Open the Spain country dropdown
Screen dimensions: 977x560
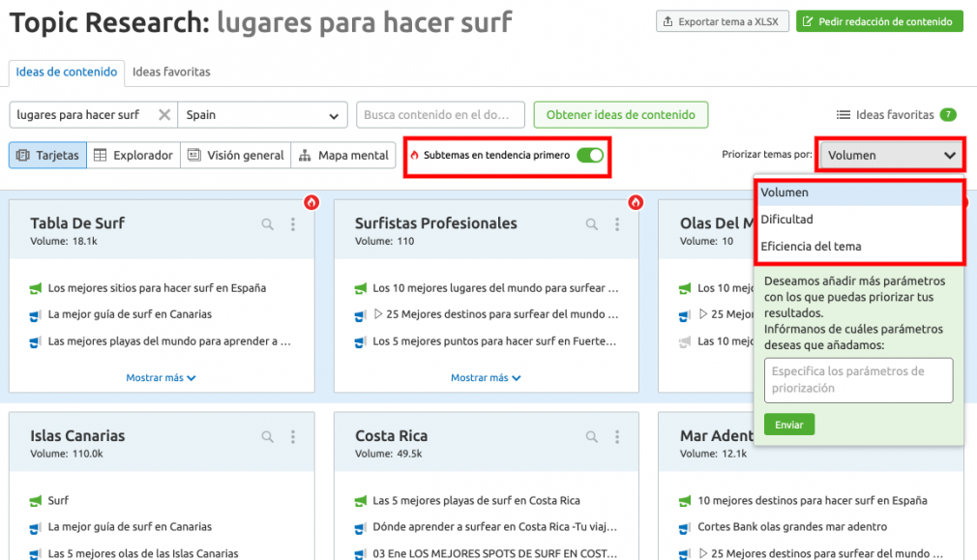click(x=262, y=115)
